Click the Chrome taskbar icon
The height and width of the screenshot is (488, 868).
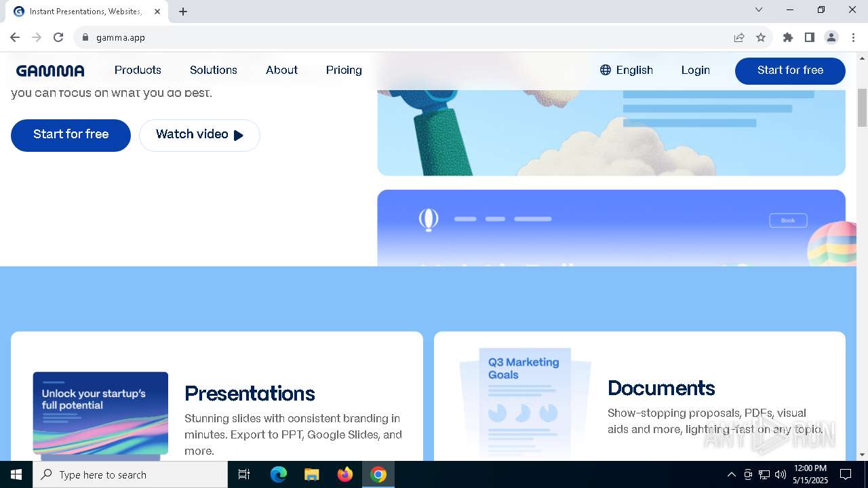[378, 474]
